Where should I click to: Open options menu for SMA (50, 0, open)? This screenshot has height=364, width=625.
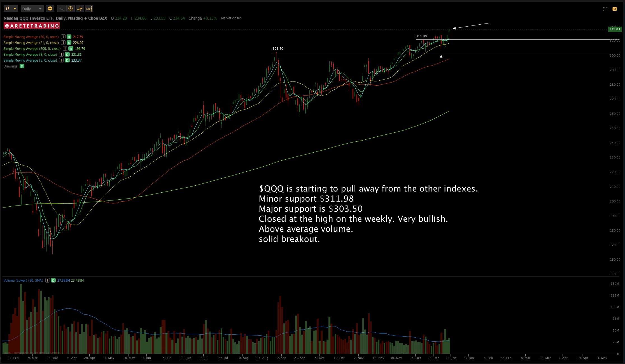63,37
